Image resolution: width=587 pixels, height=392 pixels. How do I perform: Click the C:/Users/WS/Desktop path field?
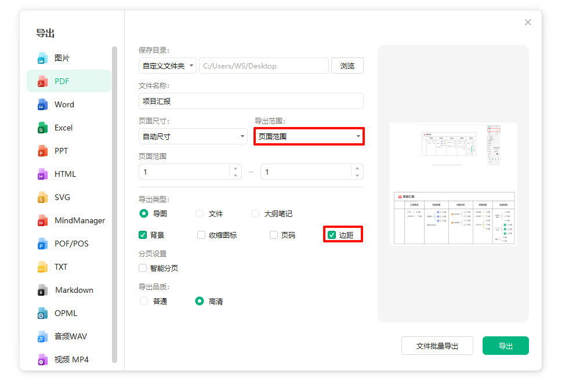point(263,66)
